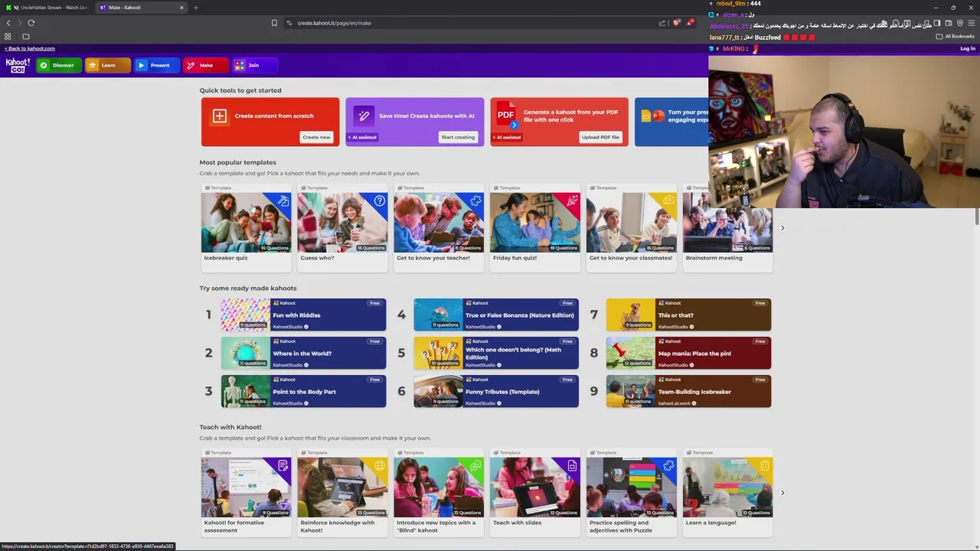
Task: Click the question mark badge on Guess who? thumbnail
Action: click(380, 201)
